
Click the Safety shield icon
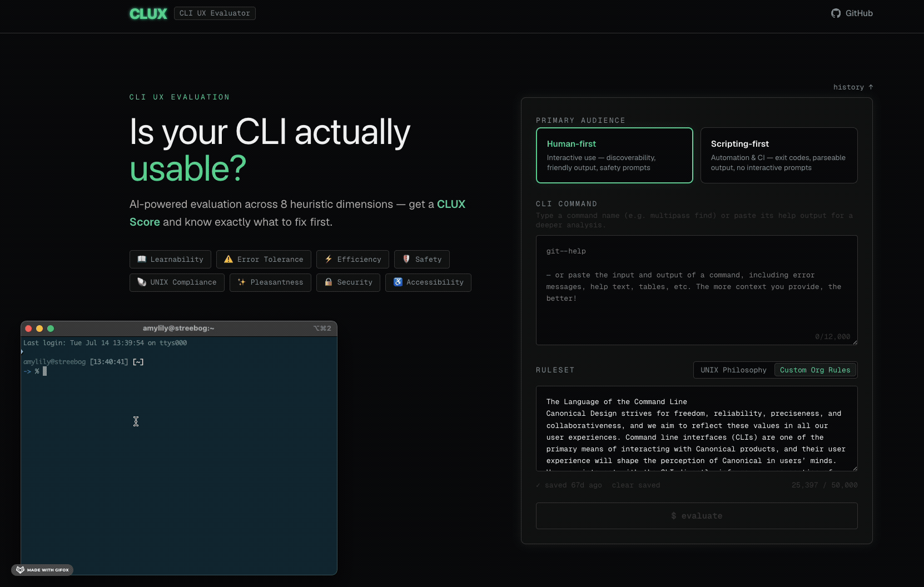tap(406, 259)
